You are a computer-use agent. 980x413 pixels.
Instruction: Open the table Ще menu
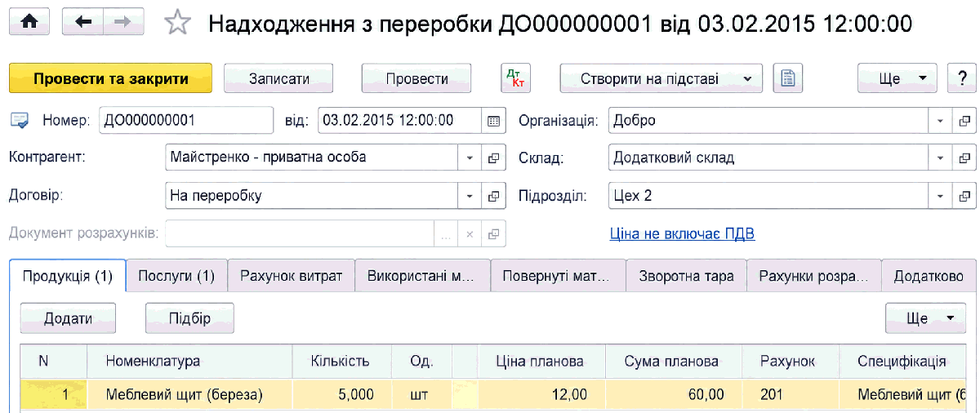(925, 318)
